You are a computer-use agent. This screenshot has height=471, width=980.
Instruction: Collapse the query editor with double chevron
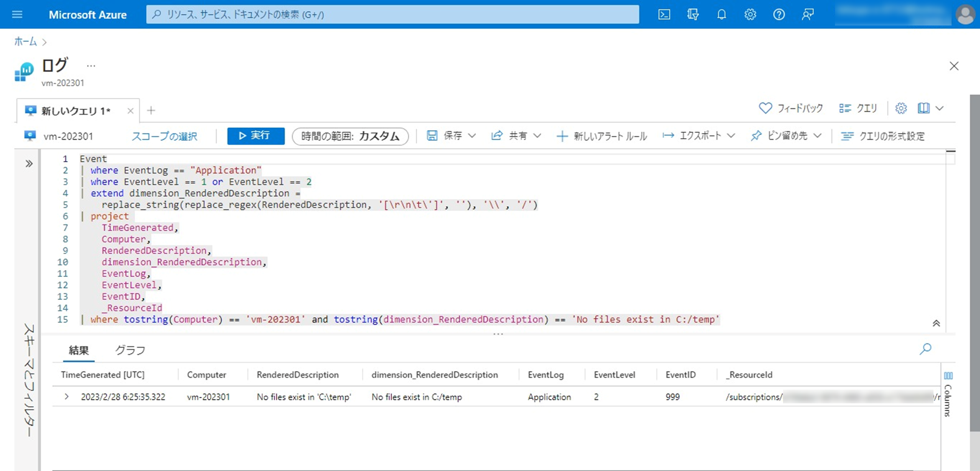point(936,323)
